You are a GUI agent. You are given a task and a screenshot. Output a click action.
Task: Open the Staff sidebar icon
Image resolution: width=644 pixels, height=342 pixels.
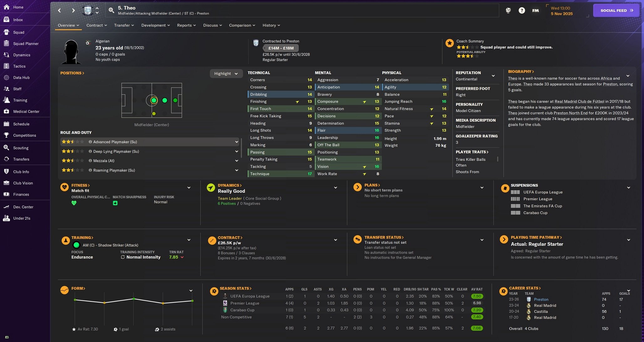[6, 89]
